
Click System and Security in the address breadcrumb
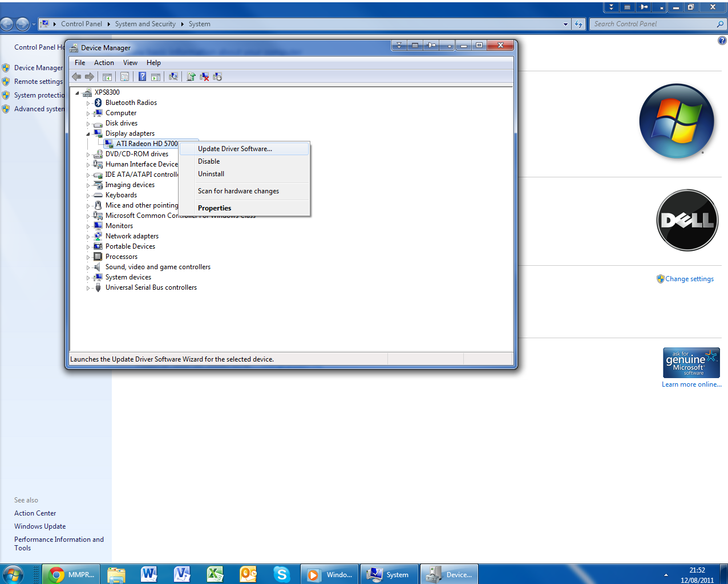[145, 24]
